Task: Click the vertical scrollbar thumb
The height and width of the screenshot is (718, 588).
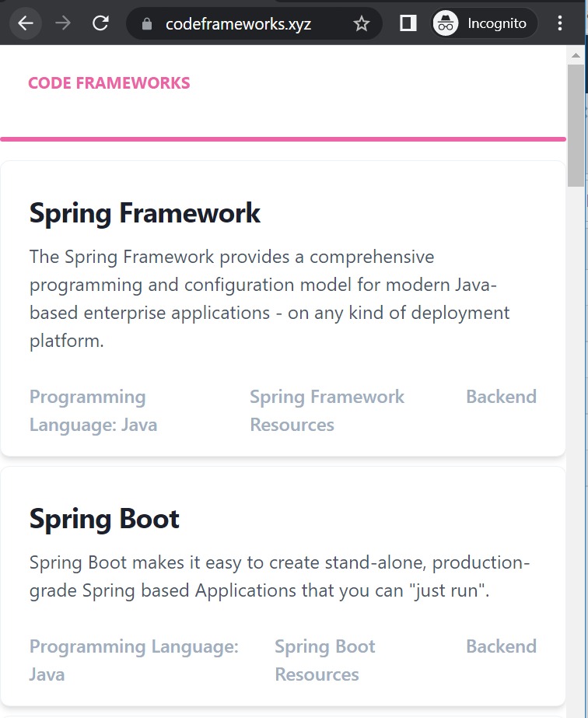Action: [x=576, y=125]
